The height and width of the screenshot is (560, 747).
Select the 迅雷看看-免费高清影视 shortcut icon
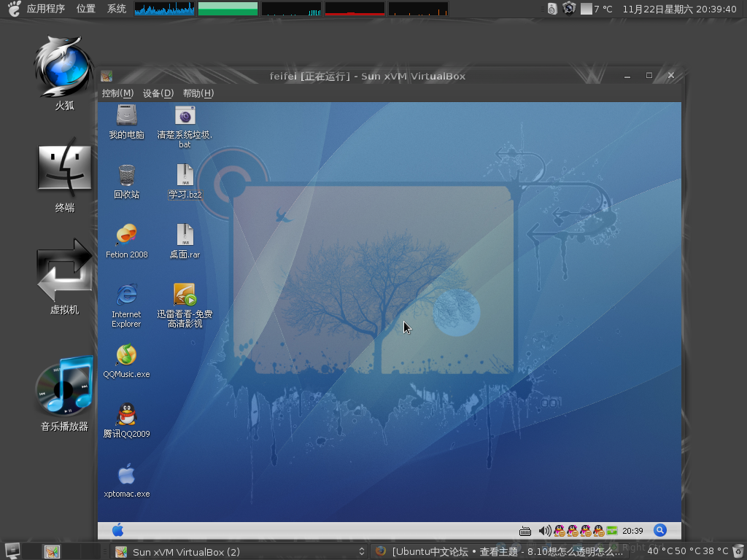tap(185, 295)
